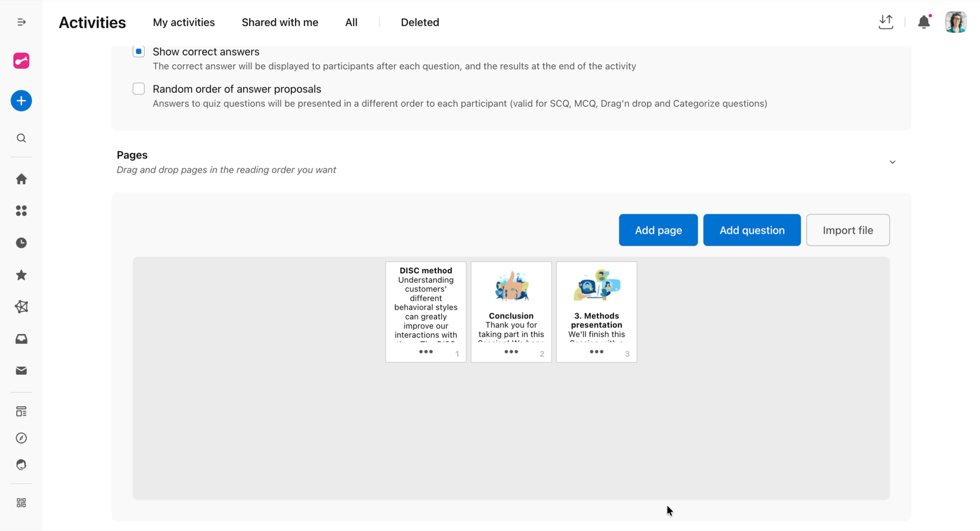The height and width of the screenshot is (531, 980).
Task: Click the import/export arrows icon
Action: pyautogui.click(x=886, y=22)
